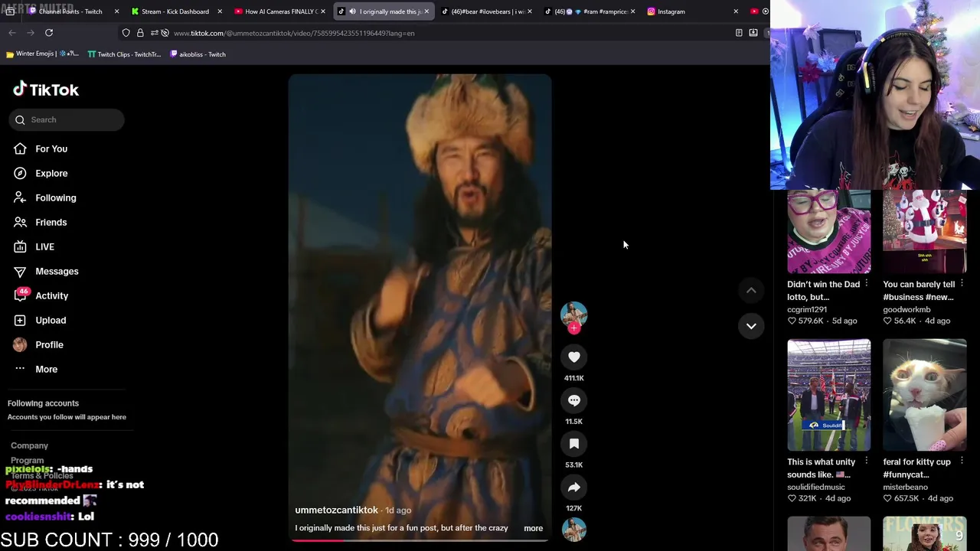
Task: Open the 'feral for kitty cup' cat thumbnail
Action: [x=925, y=395]
